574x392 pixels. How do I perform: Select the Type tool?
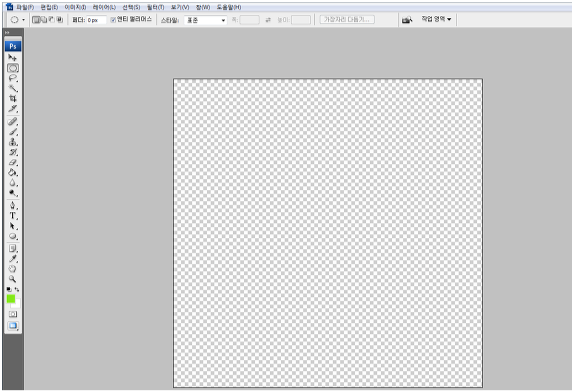tap(13, 216)
